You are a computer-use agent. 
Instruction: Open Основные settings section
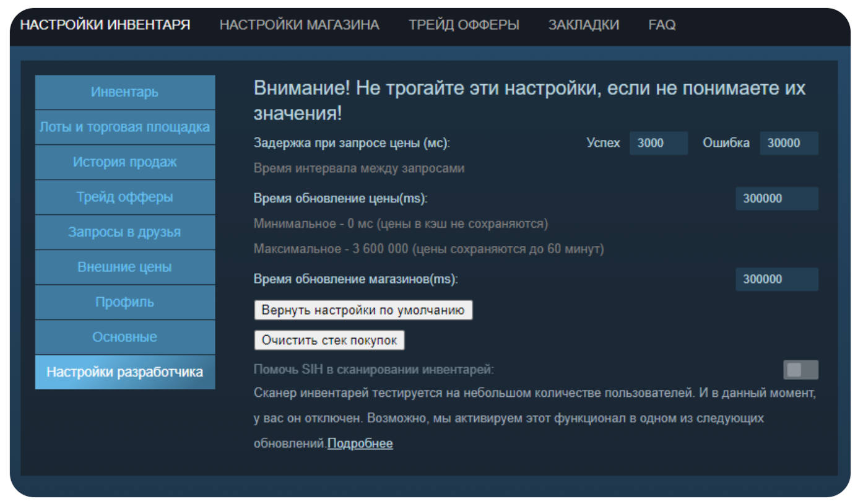(125, 337)
